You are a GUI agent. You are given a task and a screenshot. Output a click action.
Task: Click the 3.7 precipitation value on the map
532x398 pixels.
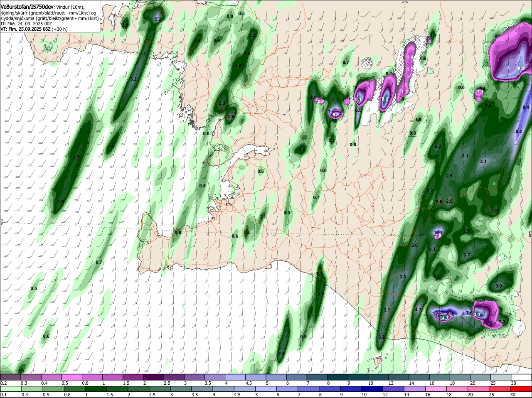coord(387,310)
